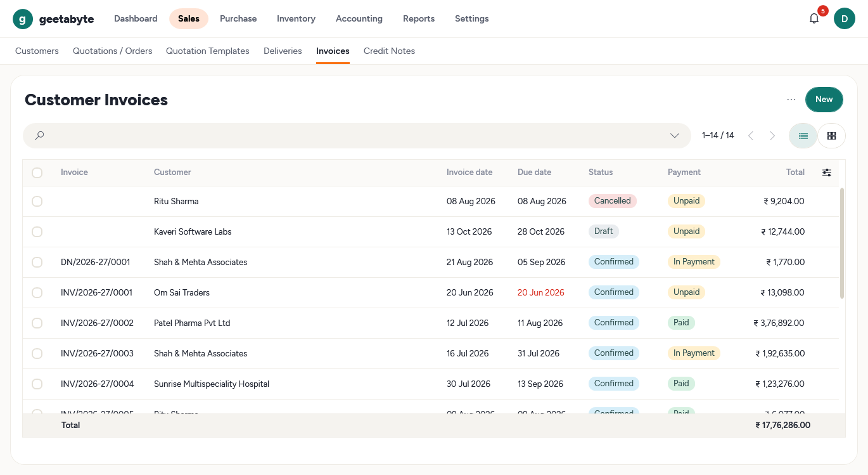Select all invoices with header checkbox

(x=37, y=172)
